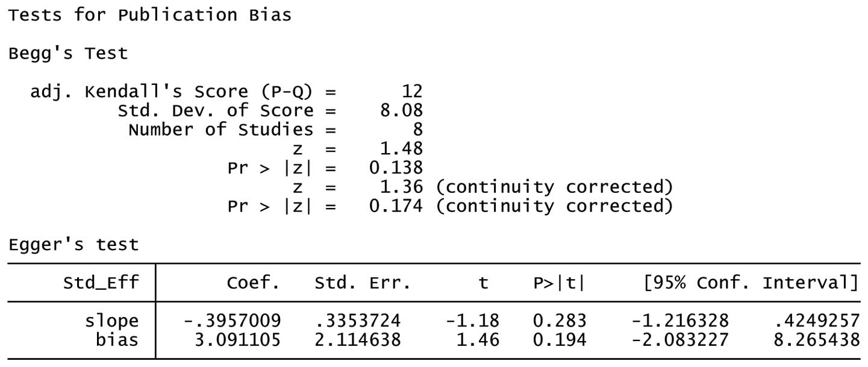Image resolution: width=868 pixels, height=367 pixels.
Task: Click the slope row label
Action: (111, 321)
